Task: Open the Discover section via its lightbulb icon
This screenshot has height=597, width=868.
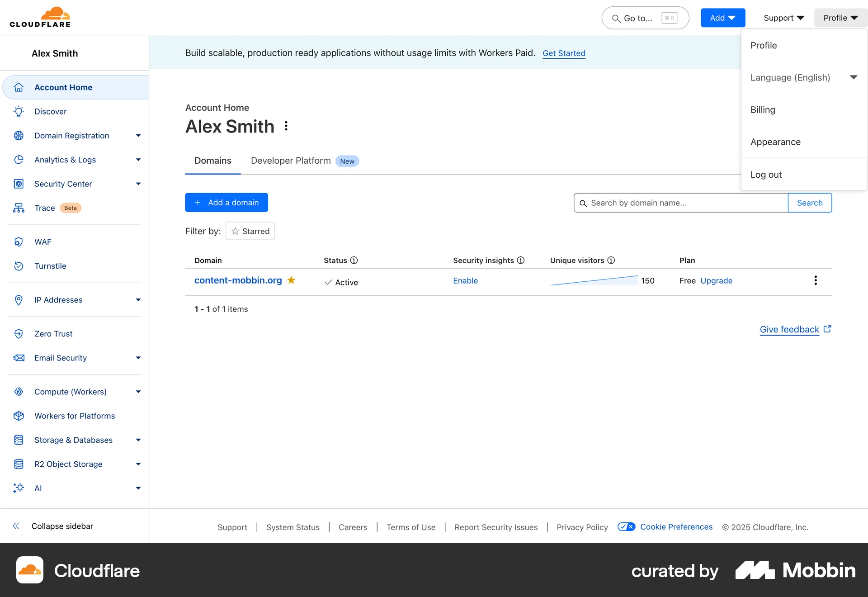Action: click(x=19, y=111)
